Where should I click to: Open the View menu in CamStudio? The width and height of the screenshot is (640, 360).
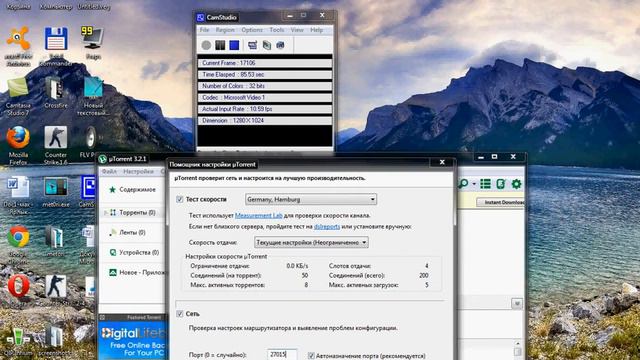pyautogui.click(x=297, y=30)
